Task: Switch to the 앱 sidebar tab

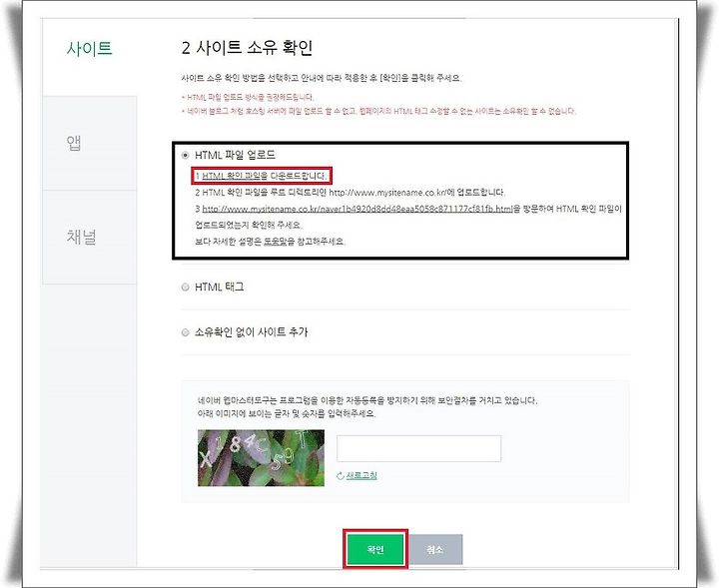Action: tap(74, 143)
